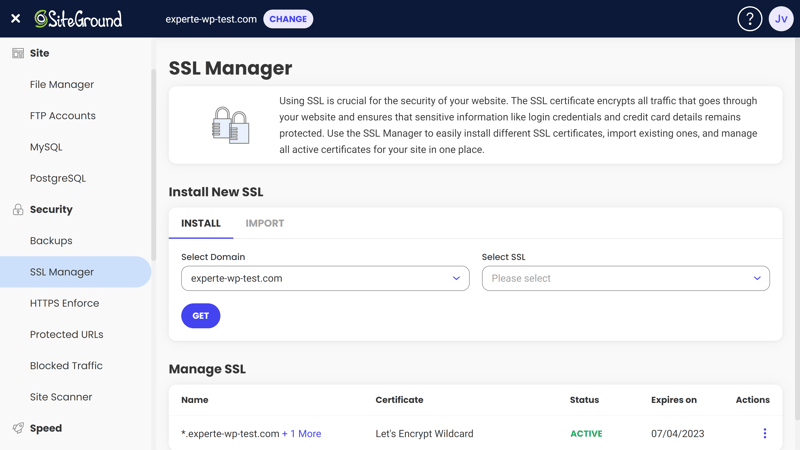Open actions menu for Let's Encrypt Wildcard certificate

pyautogui.click(x=764, y=433)
